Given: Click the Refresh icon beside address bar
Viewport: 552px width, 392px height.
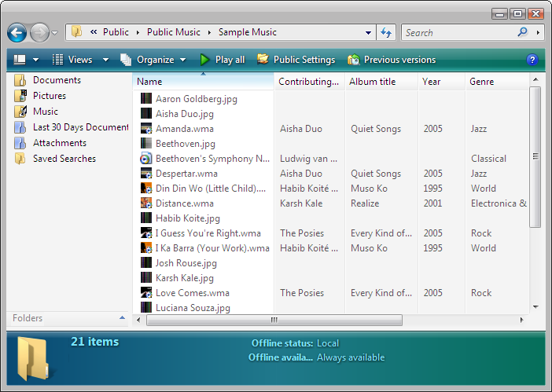Looking at the screenshot, I should tap(386, 33).
